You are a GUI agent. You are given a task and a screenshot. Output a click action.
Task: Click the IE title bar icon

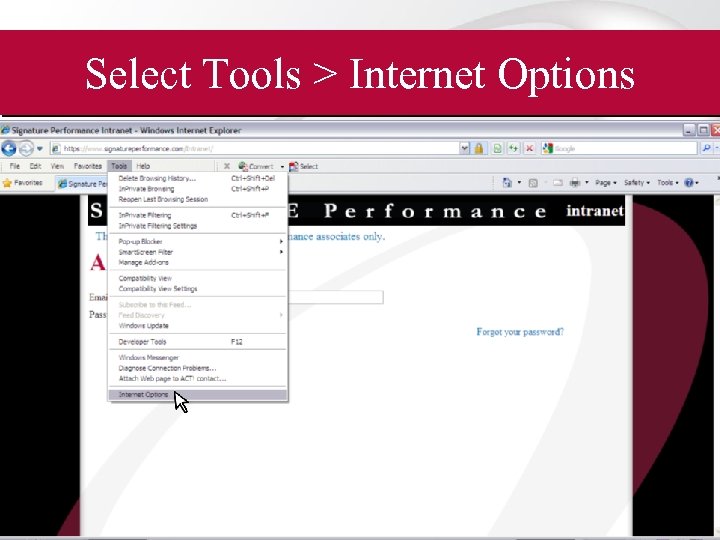(x=6, y=130)
